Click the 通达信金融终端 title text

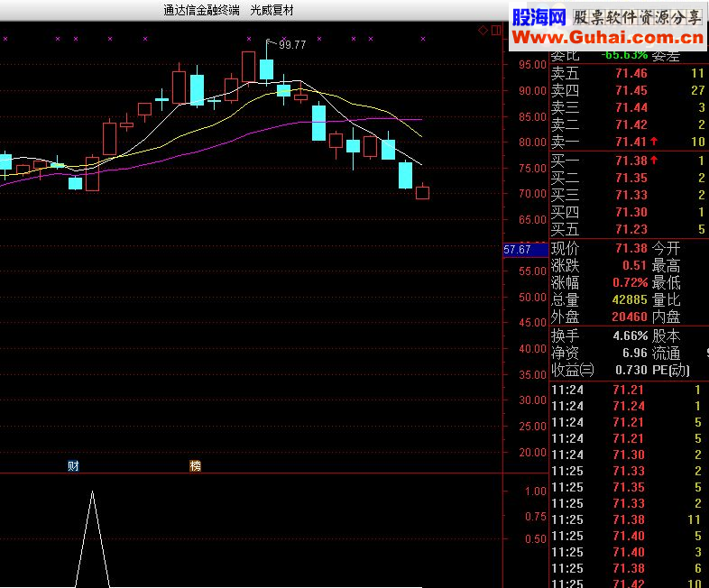click(x=201, y=10)
